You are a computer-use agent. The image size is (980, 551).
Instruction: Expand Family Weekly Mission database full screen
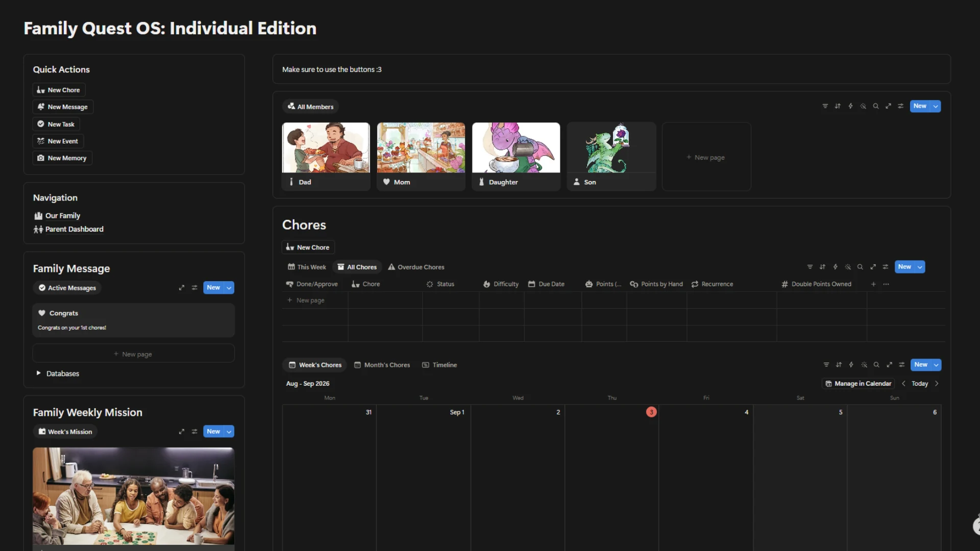tap(181, 432)
